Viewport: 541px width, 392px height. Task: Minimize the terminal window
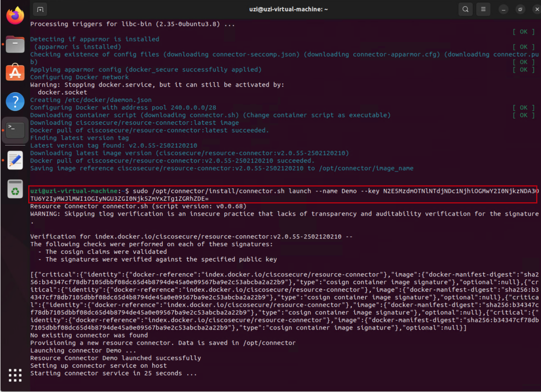tap(504, 9)
